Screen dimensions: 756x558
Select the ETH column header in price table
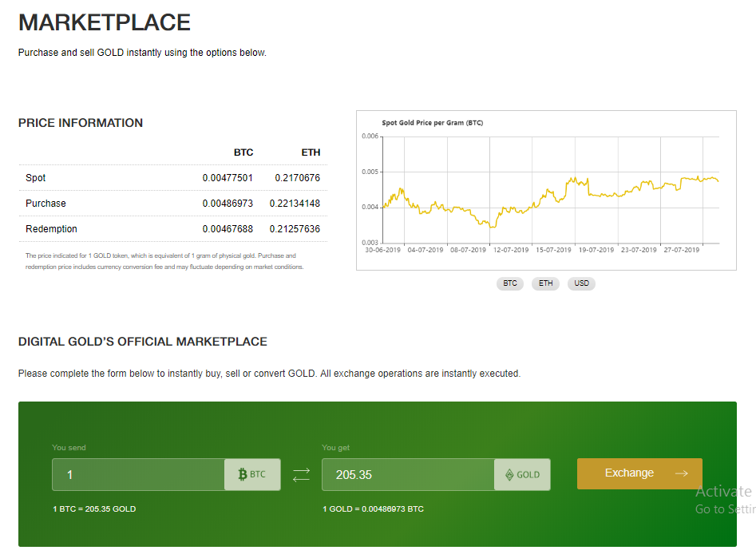pyautogui.click(x=311, y=152)
